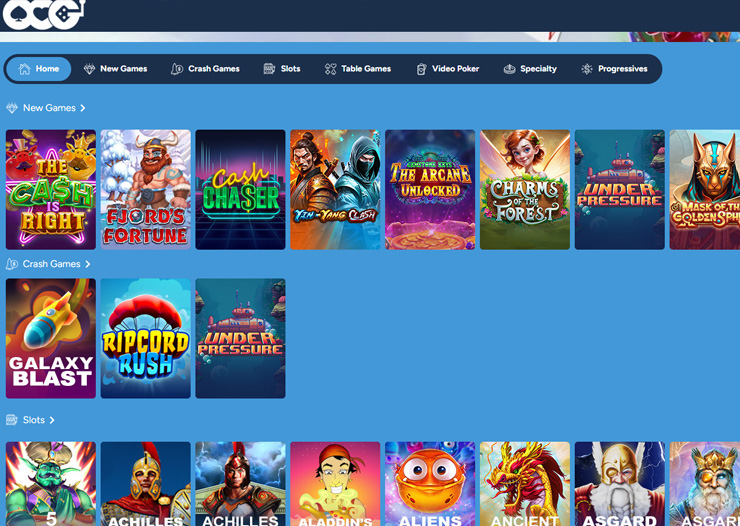Open the Yin-Yang Clash game tile
This screenshot has height=526, width=740.
335,190
